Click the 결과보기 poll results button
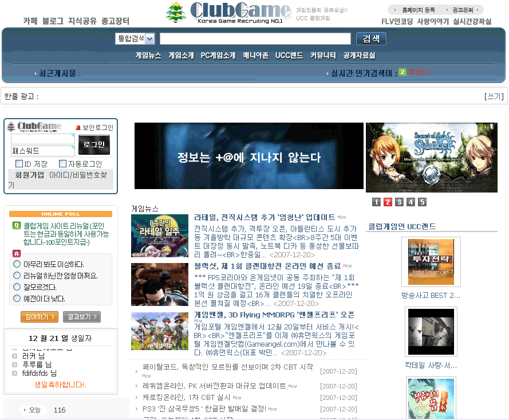The image size is (509, 420). pyautogui.click(x=82, y=317)
